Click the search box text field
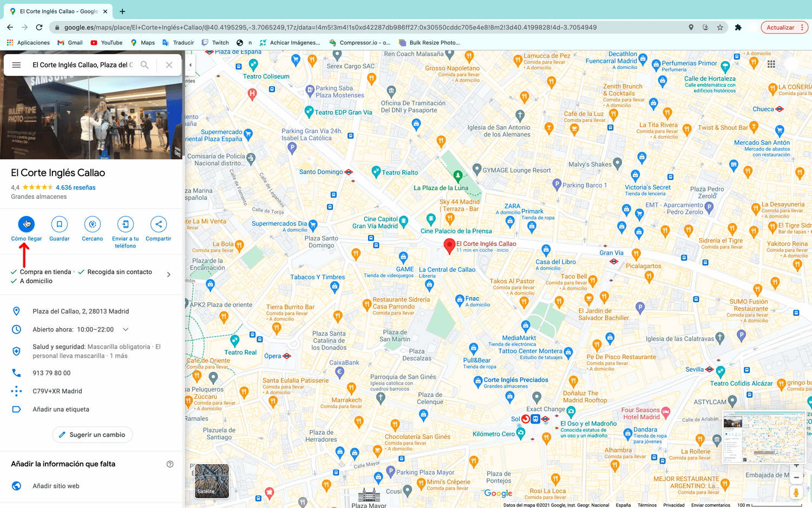 [82, 65]
